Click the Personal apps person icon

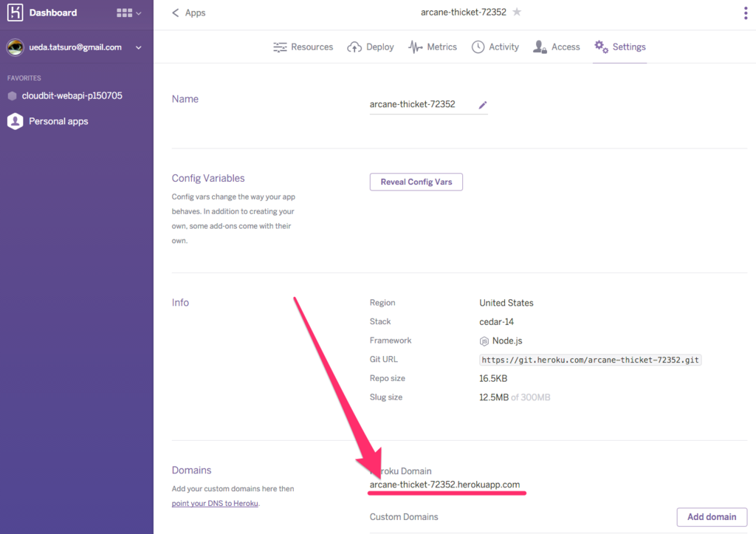15,121
